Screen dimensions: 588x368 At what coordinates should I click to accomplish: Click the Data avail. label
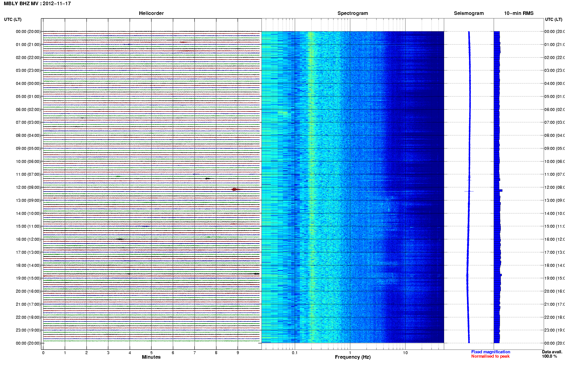pos(552,352)
